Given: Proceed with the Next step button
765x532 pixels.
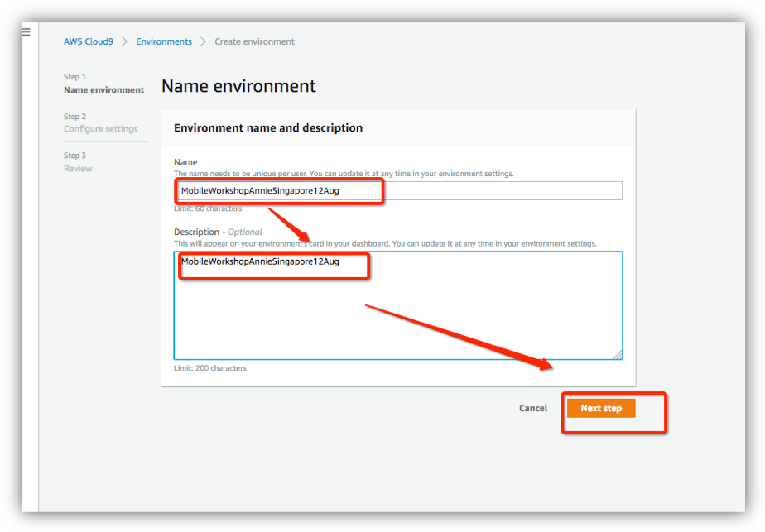Looking at the screenshot, I should click(601, 408).
